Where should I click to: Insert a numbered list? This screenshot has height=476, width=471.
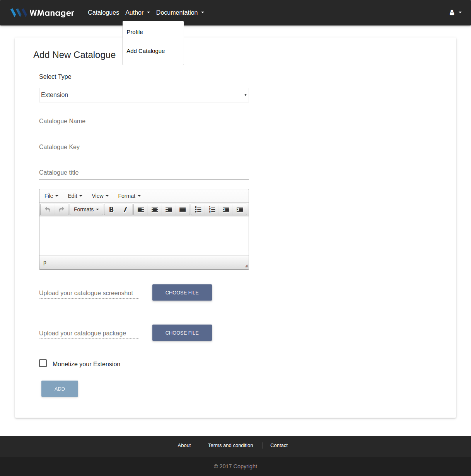point(212,209)
